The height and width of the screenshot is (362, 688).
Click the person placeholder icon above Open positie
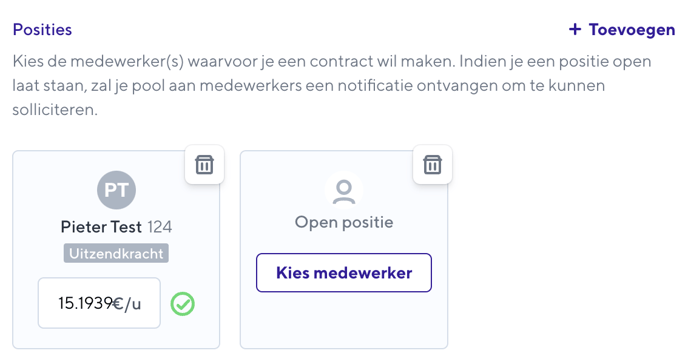pyautogui.click(x=344, y=191)
